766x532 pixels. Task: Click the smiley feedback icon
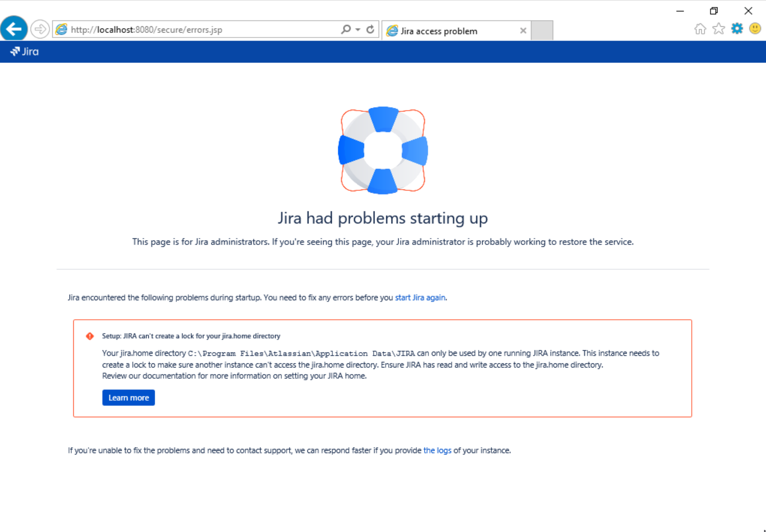click(x=755, y=29)
